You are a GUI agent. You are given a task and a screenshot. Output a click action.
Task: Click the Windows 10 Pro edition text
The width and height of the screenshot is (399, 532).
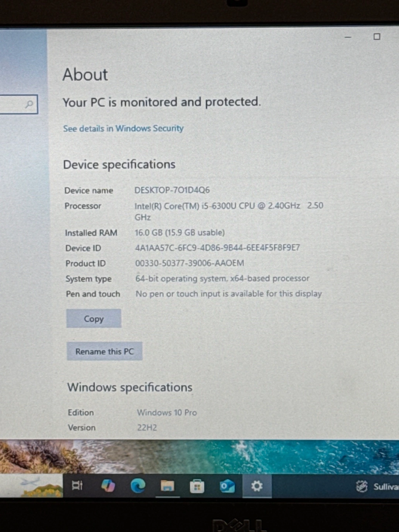tap(167, 413)
